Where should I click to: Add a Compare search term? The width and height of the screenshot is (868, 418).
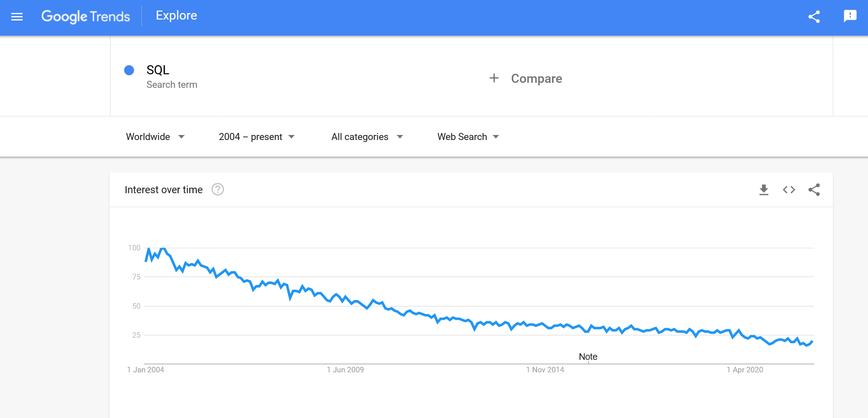pos(536,79)
